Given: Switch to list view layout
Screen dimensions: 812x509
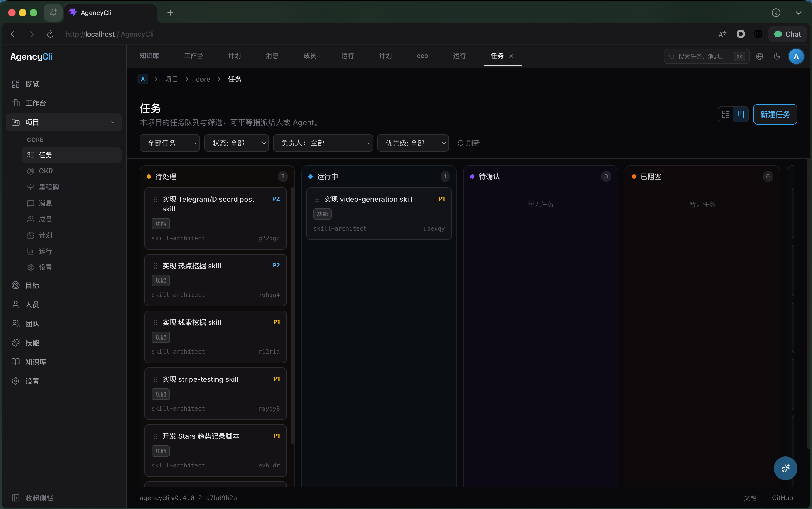Looking at the screenshot, I should click(725, 114).
